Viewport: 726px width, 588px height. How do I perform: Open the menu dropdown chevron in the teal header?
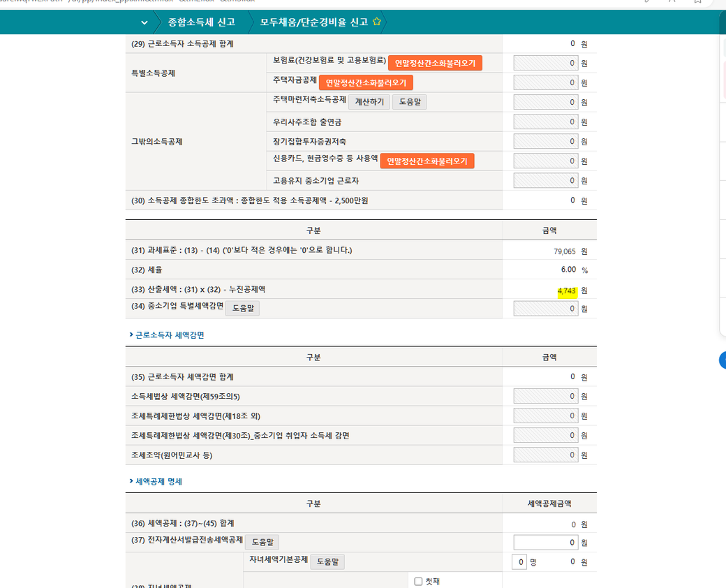[x=144, y=22]
